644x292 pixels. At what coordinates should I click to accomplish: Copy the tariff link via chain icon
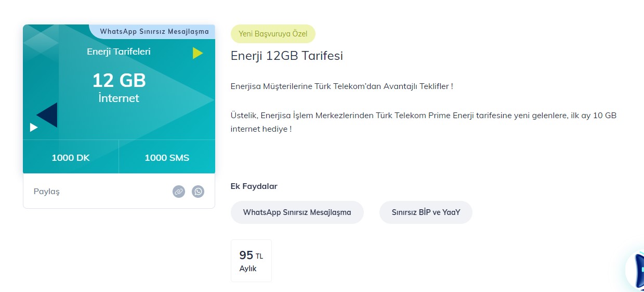point(179,192)
